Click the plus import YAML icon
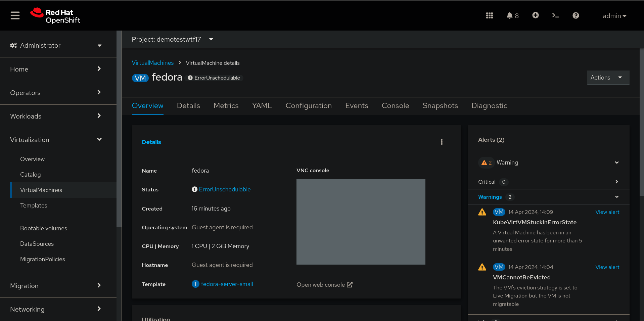 (x=535, y=15)
